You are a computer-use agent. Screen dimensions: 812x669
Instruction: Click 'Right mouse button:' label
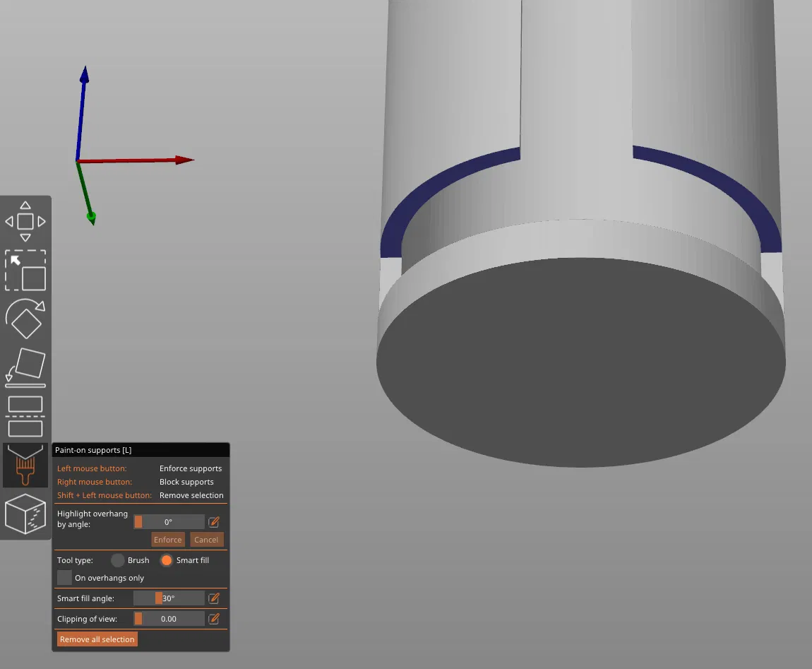(x=94, y=482)
